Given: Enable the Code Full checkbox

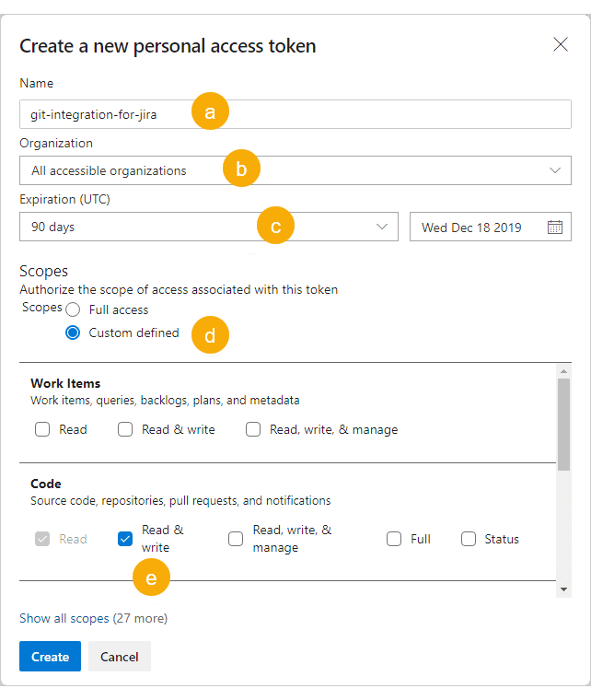Looking at the screenshot, I should pos(394,539).
